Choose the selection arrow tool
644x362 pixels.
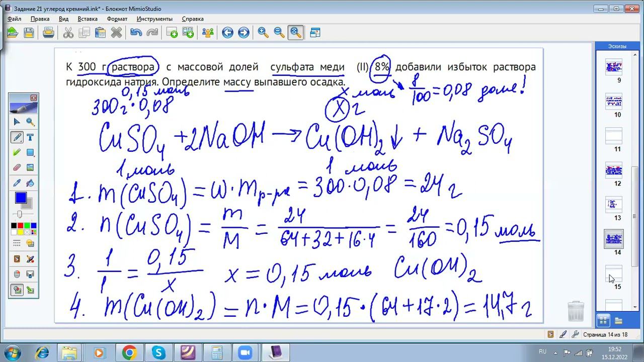tap(17, 122)
